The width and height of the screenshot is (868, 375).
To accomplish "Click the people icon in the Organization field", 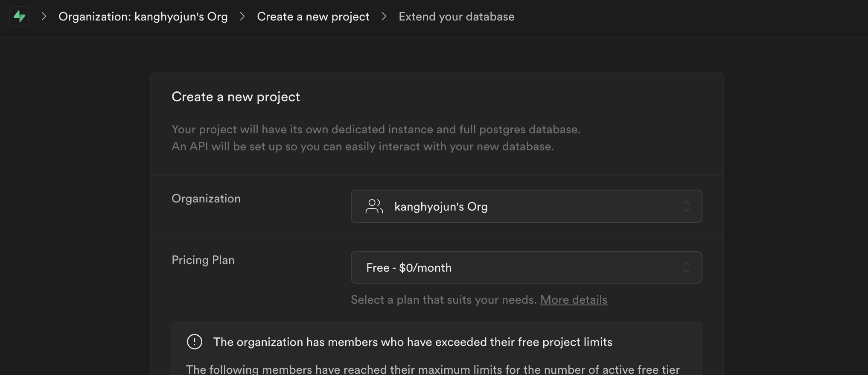I will click(374, 206).
